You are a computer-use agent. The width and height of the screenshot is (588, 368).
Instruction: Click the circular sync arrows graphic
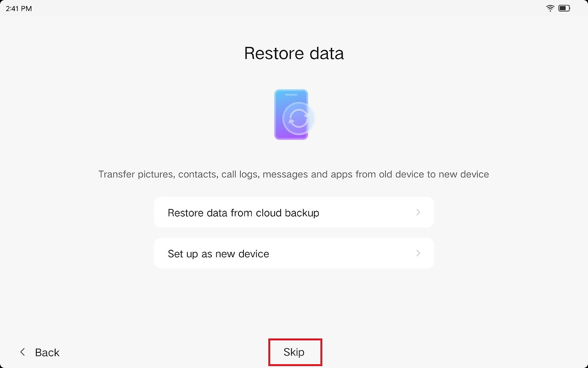click(298, 119)
